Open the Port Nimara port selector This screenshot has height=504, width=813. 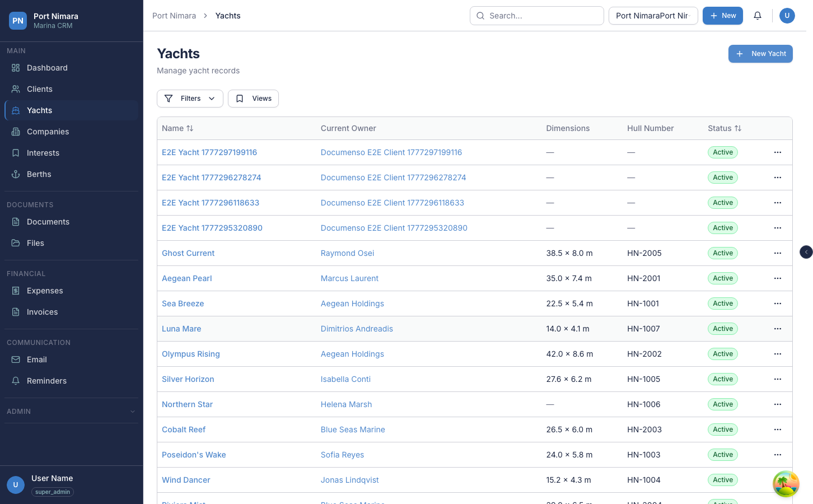click(x=653, y=16)
